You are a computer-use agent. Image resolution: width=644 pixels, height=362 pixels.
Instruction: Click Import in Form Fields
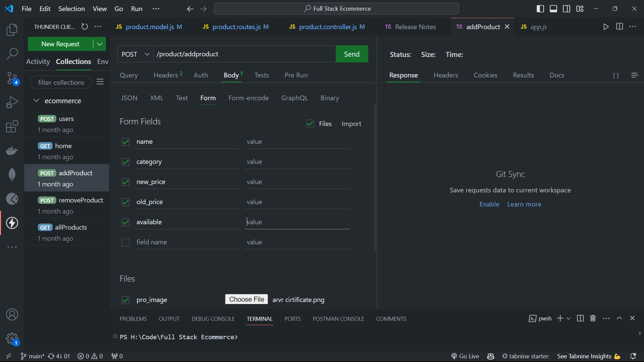click(352, 124)
